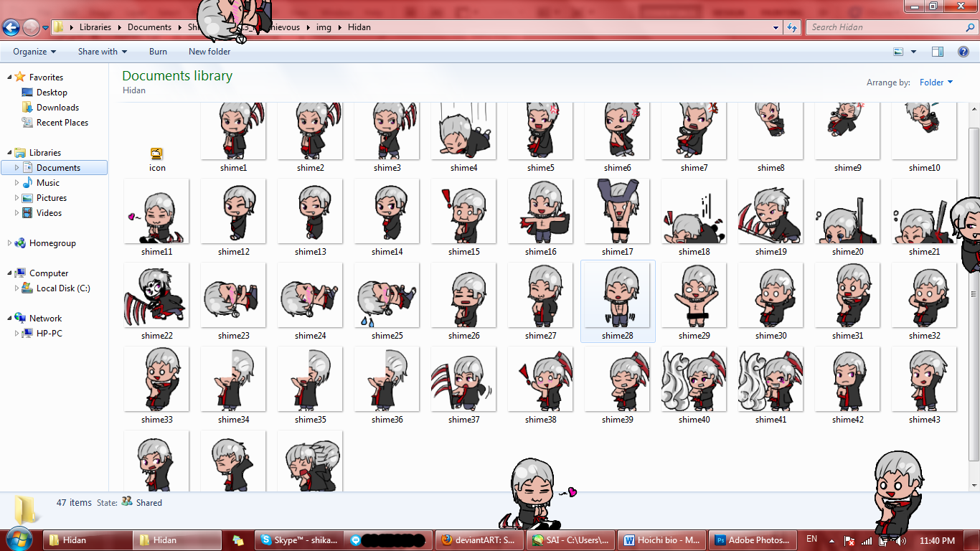Click the Hidan breadcrumb segment
The width and height of the screenshot is (980, 551).
359,27
